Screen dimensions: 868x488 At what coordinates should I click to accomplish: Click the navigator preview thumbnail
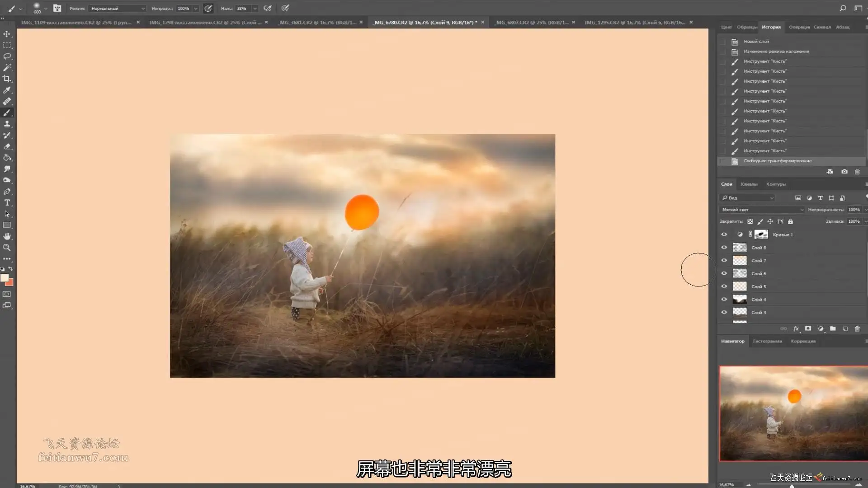click(793, 413)
